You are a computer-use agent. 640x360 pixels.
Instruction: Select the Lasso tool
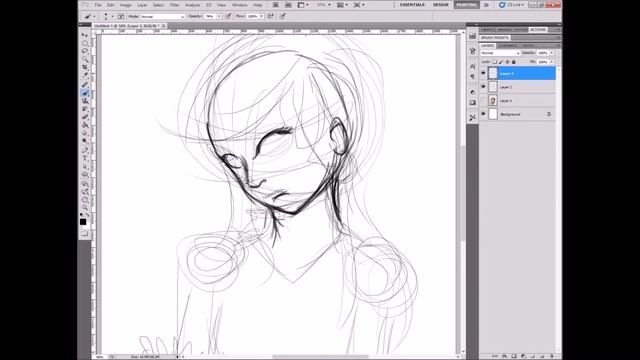[x=85, y=51]
